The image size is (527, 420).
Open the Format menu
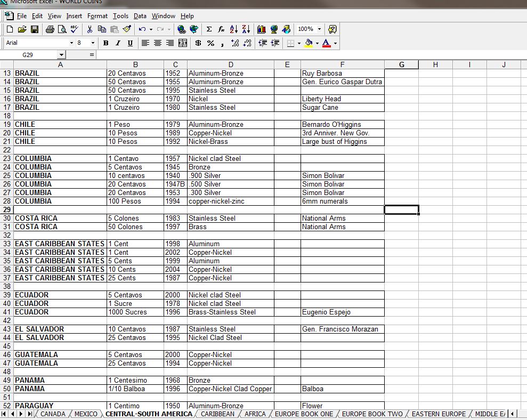tap(98, 16)
